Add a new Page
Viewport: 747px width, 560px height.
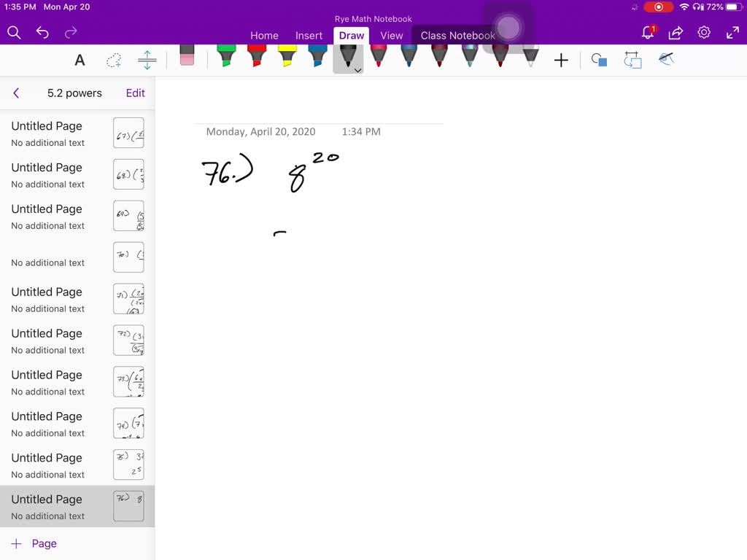34,544
